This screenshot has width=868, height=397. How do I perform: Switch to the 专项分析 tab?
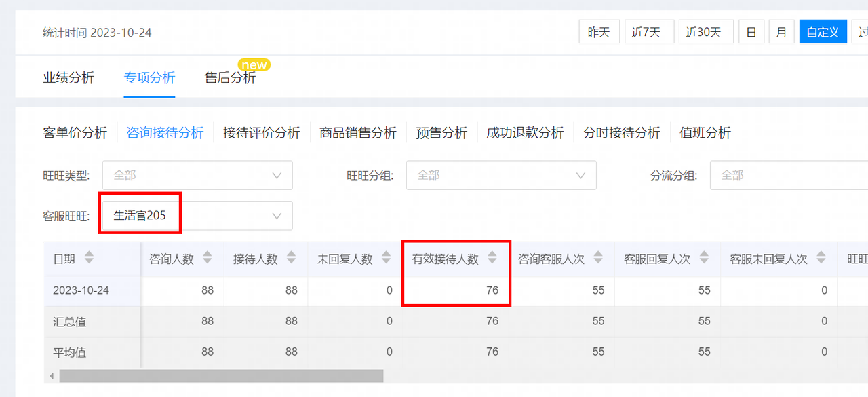[x=149, y=77]
